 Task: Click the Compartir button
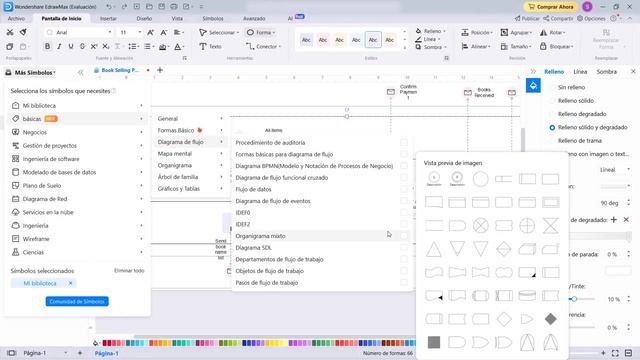point(558,19)
